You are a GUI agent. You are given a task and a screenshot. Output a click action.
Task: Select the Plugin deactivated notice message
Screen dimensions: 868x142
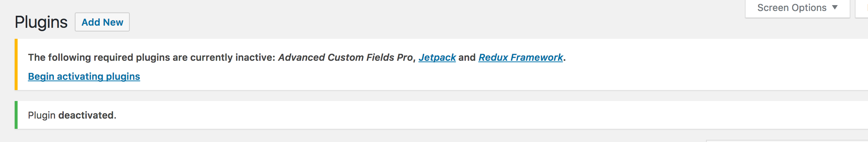72,115
